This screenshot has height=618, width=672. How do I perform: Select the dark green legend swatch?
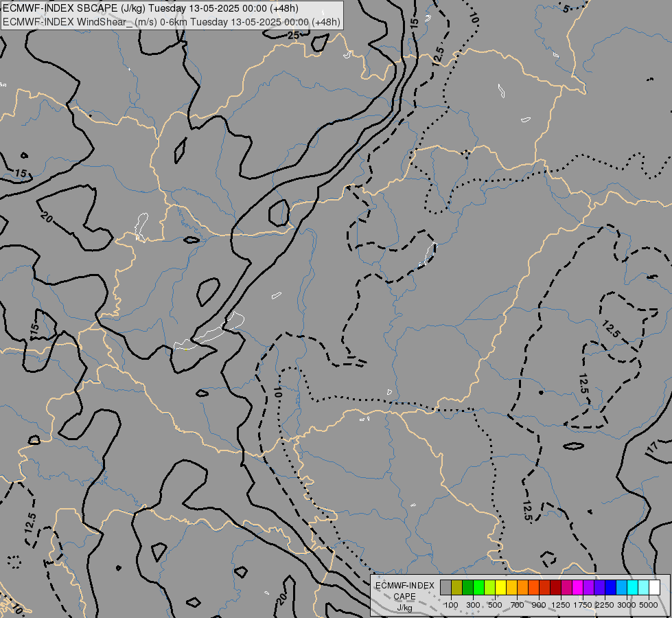click(467, 587)
